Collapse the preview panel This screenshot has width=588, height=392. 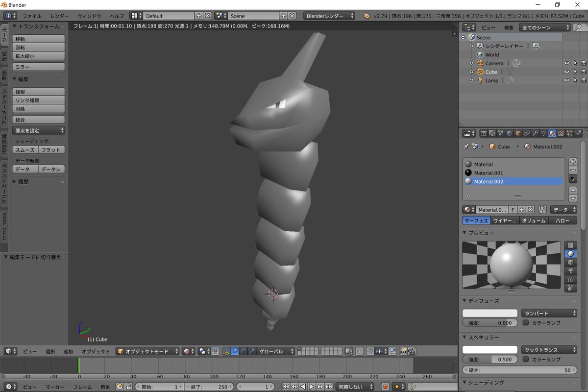coord(465,233)
